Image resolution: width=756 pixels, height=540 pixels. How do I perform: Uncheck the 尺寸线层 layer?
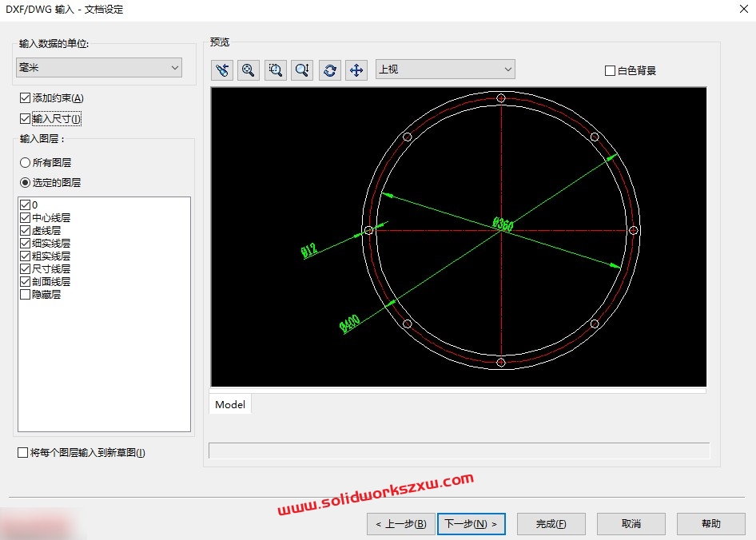point(24,268)
